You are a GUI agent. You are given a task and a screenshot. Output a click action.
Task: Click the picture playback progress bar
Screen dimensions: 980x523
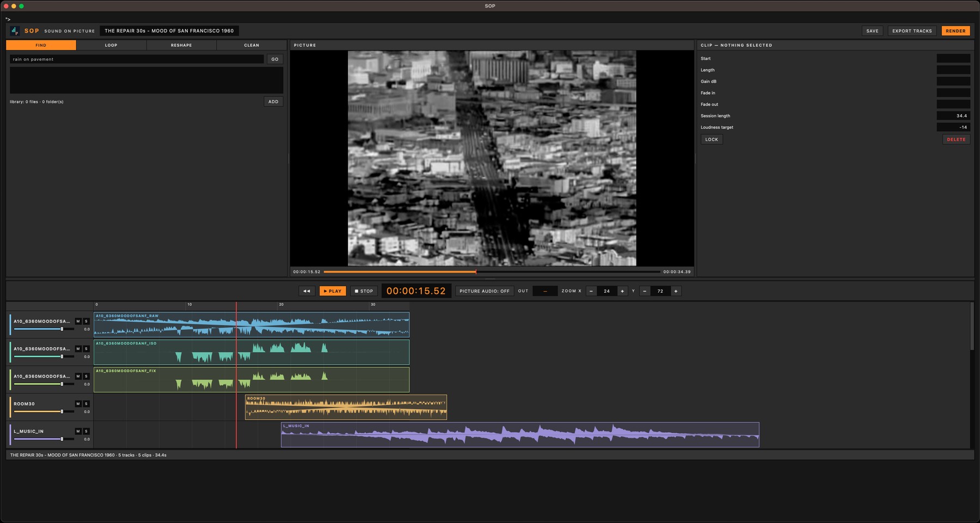492,272
